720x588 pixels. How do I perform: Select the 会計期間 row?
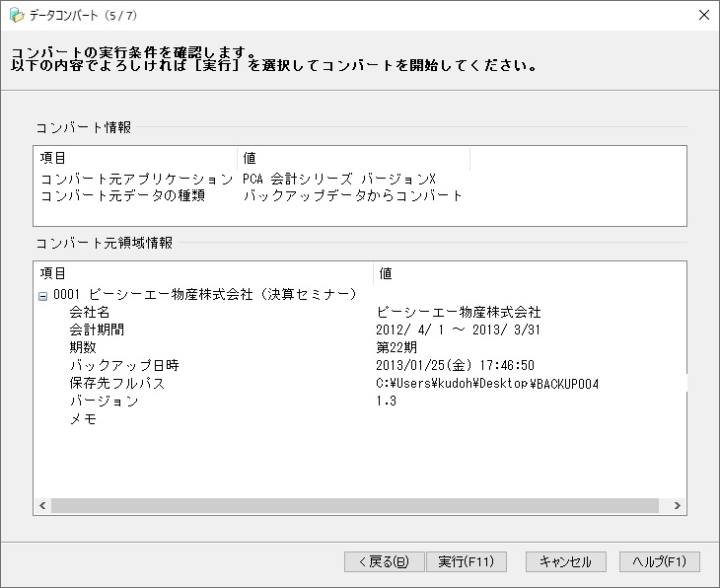point(97,331)
